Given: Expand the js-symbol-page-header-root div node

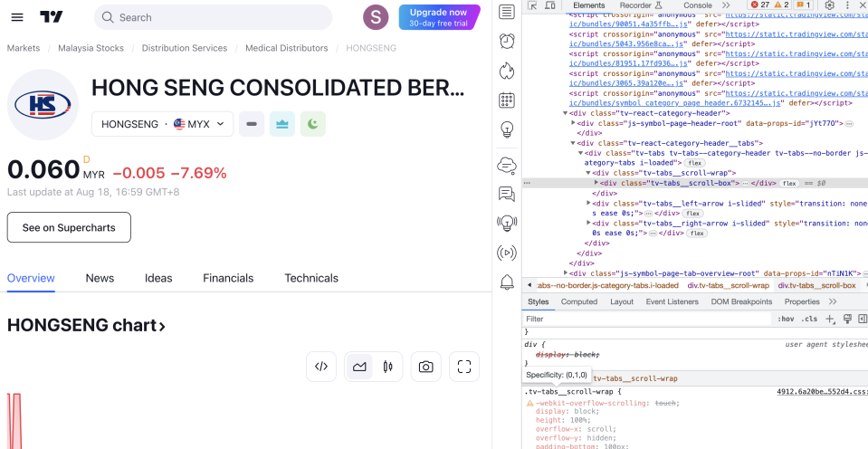Looking at the screenshot, I should 574,123.
